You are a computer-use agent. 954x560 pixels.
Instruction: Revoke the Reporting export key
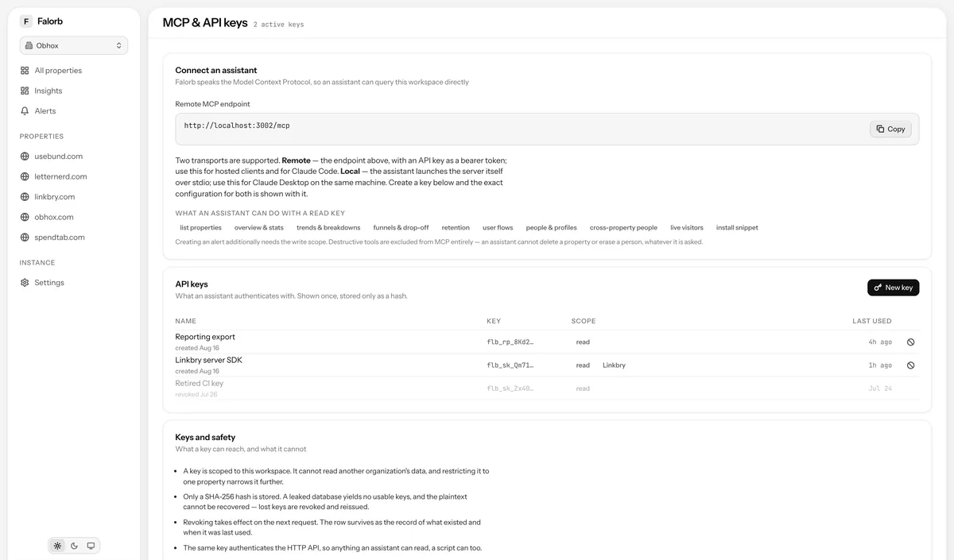point(911,342)
